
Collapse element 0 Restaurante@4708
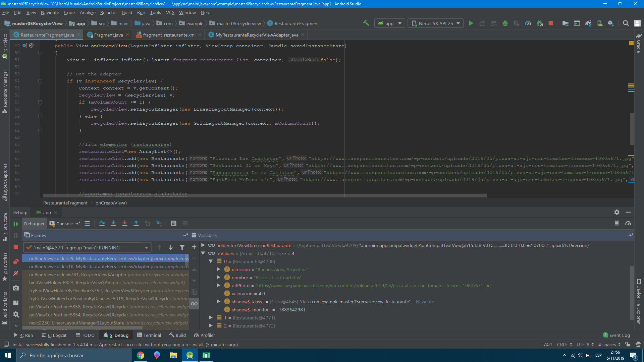pos(211,261)
